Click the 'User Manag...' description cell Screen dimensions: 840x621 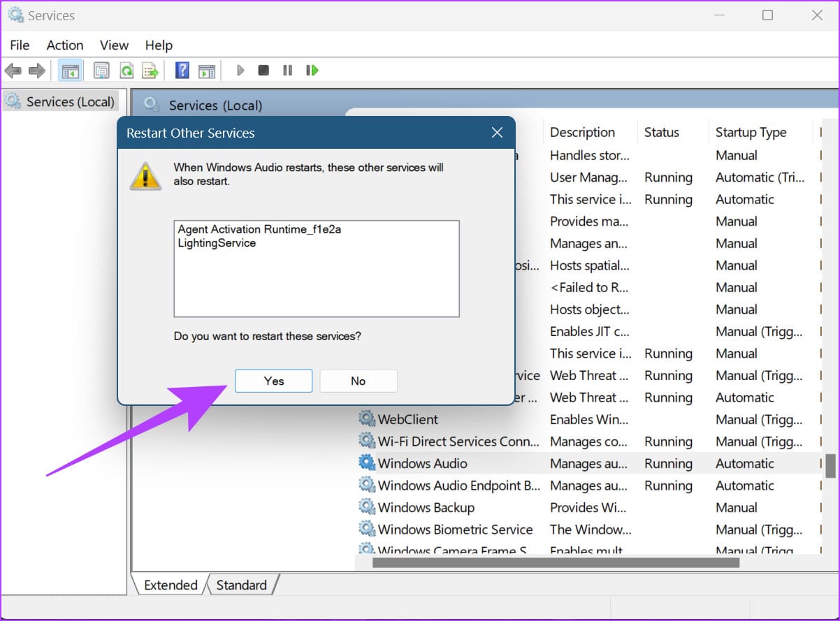tap(589, 177)
